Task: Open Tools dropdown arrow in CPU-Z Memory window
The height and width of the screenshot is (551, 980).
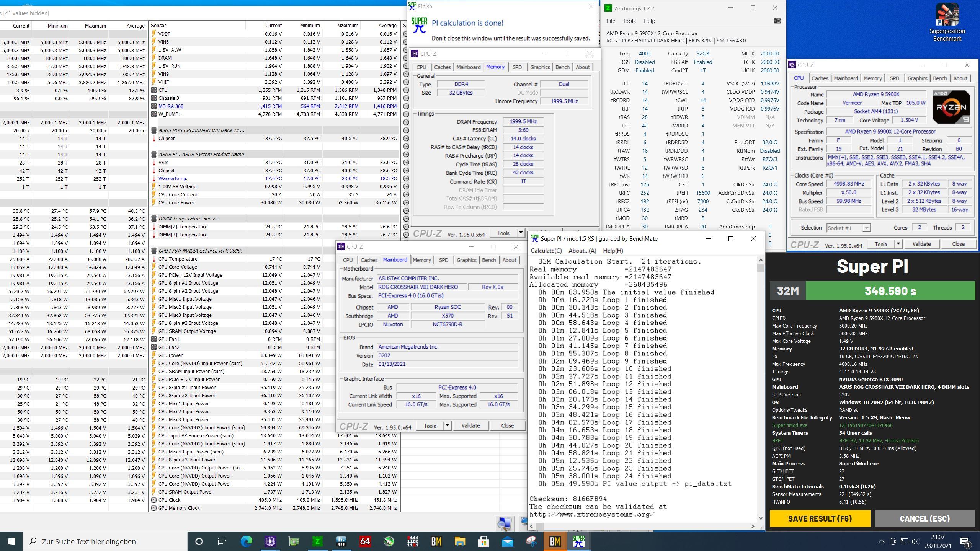Action: (520, 233)
